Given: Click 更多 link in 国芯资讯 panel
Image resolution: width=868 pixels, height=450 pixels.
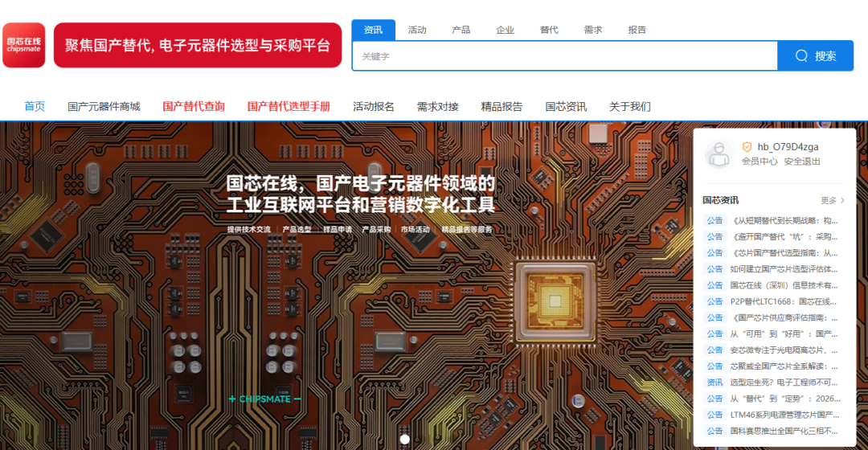Looking at the screenshot, I should pyautogui.click(x=829, y=200).
